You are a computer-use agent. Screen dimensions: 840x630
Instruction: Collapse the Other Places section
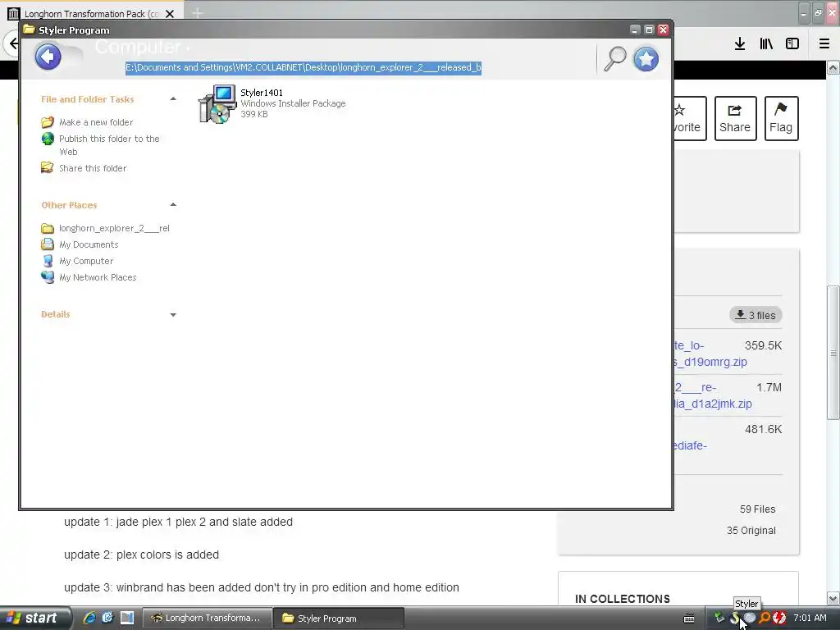click(173, 204)
